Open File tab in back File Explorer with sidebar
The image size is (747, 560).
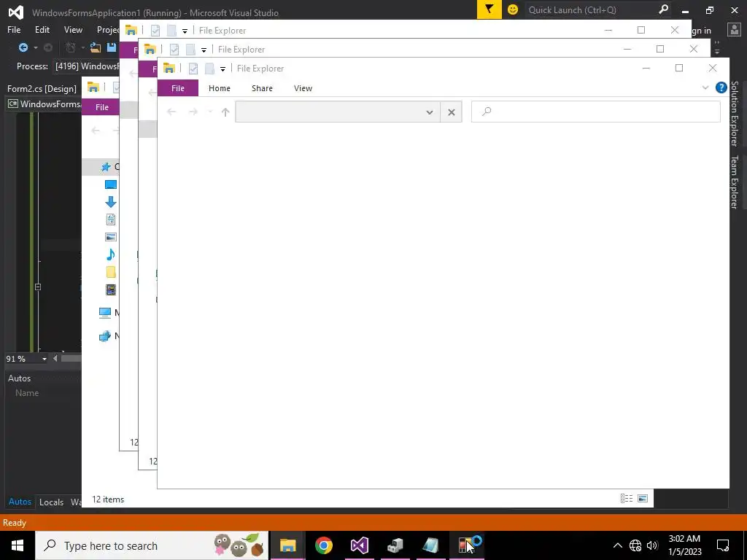click(x=101, y=107)
